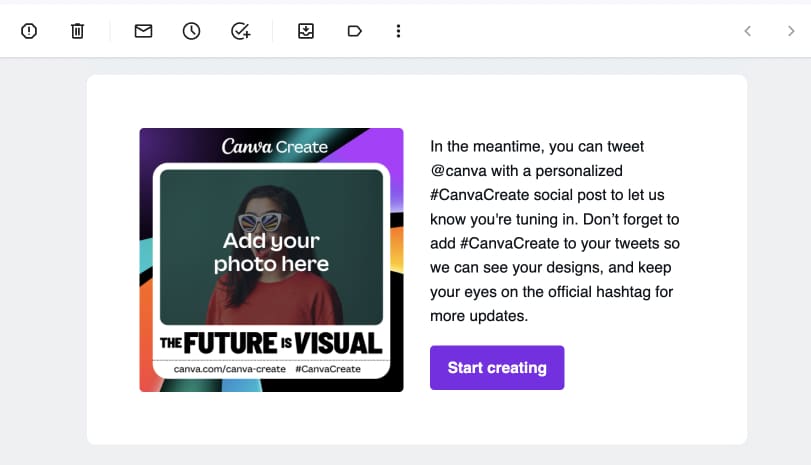Add email to Tasks

tap(241, 31)
